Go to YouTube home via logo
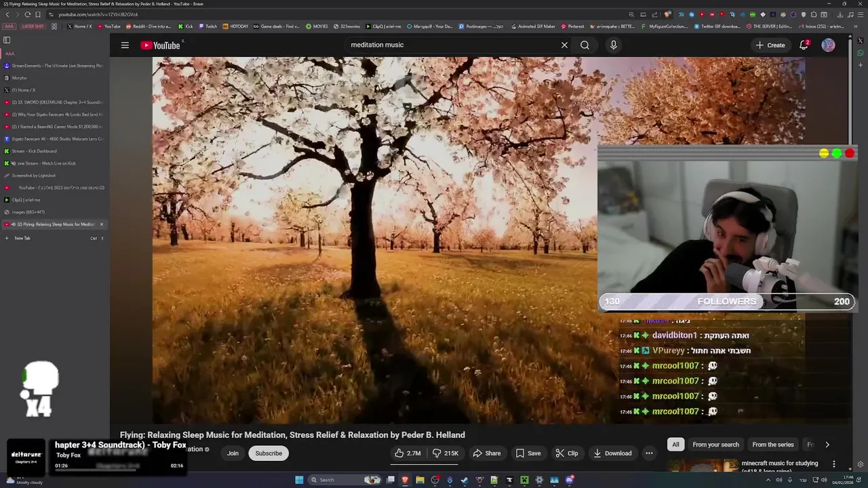This screenshot has width=868, height=488. tap(161, 45)
